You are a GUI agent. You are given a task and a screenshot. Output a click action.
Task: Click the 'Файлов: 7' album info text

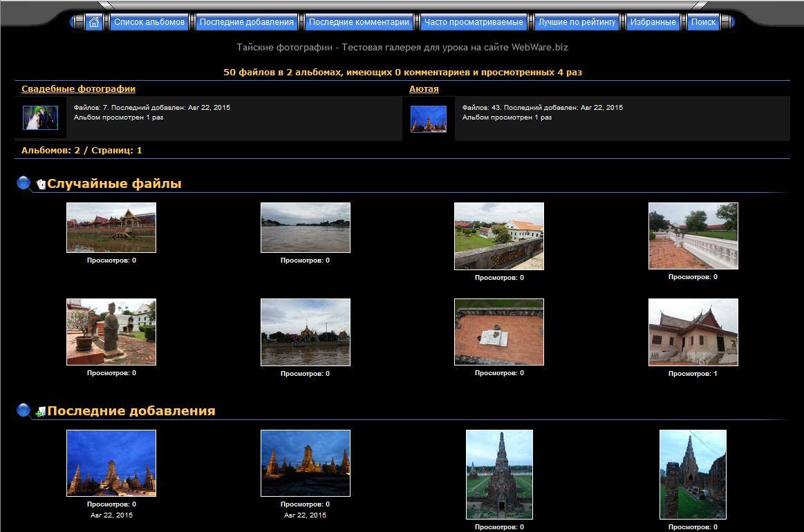point(152,108)
